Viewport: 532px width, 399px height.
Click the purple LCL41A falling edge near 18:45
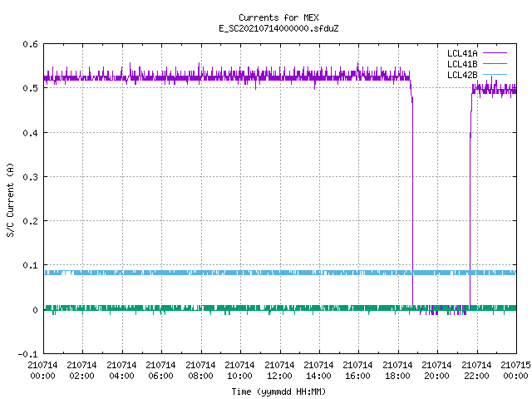pos(412,204)
